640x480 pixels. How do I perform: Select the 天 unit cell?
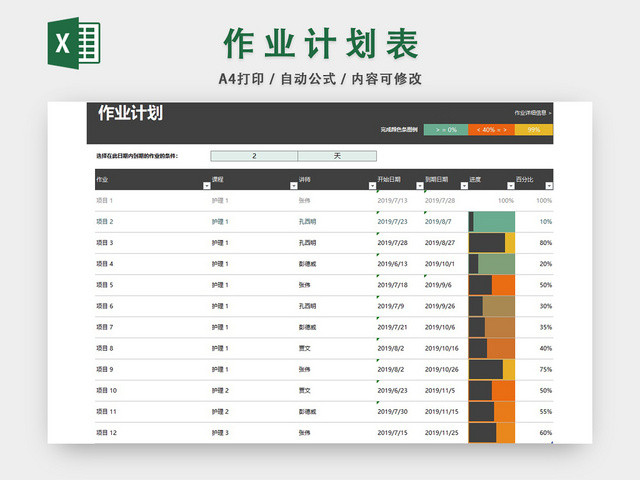point(337,156)
